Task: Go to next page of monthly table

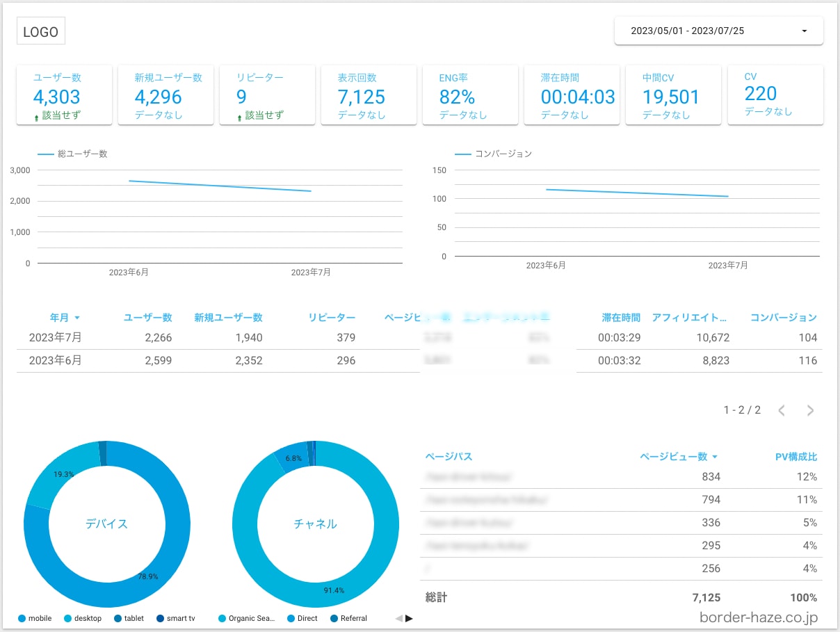Action: (810, 410)
